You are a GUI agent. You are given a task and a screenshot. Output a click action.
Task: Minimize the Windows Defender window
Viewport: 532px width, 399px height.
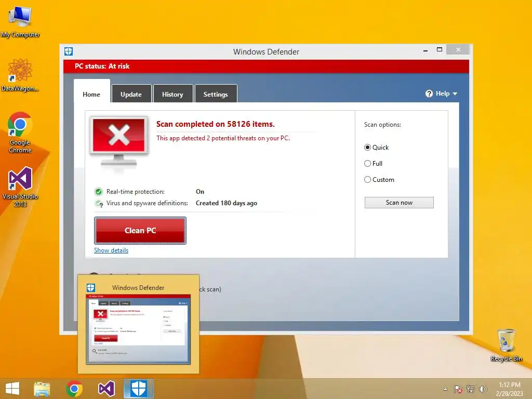click(425, 50)
